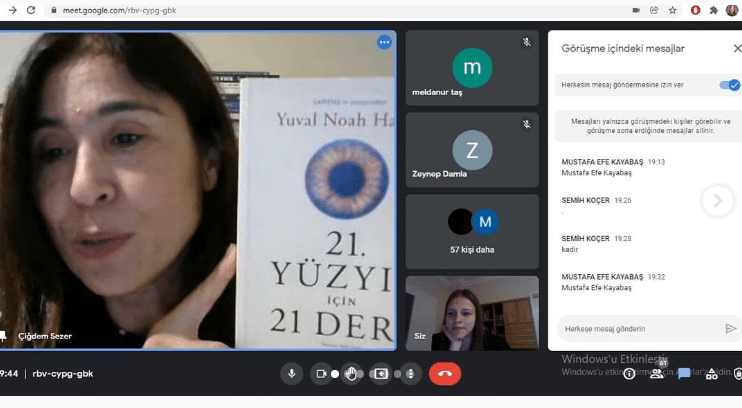Show the participants list icon
Viewport: 742px width, 408px height.
pyautogui.click(x=656, y=374)
